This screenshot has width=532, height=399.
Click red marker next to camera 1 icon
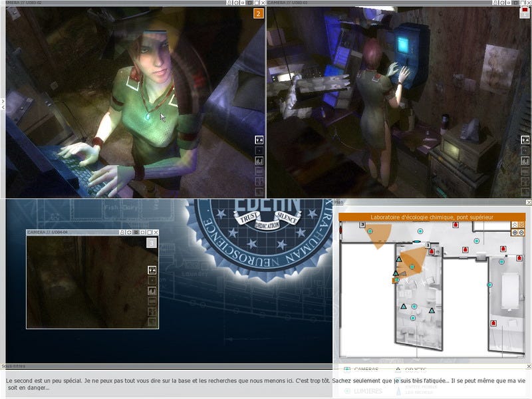click(x=432, y=251)
